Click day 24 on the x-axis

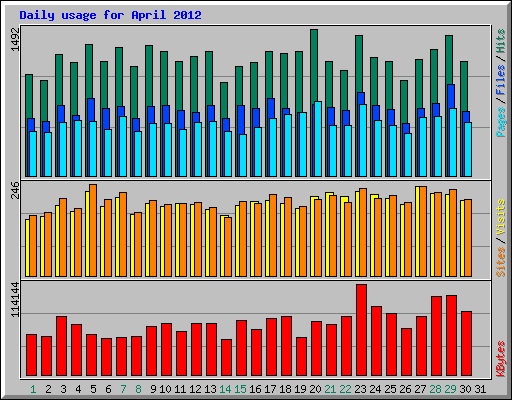click(375, 389)
